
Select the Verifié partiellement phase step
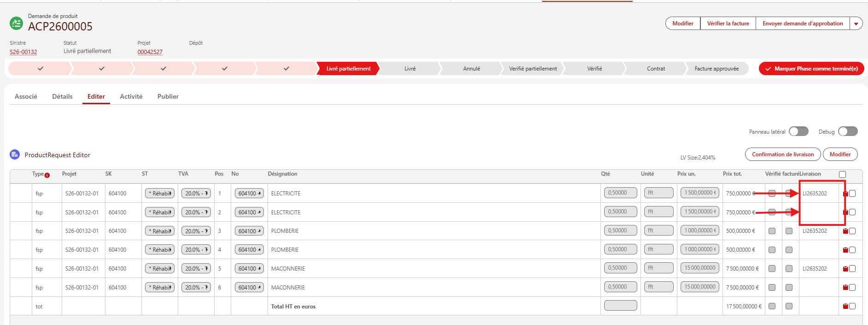point(533,69)
